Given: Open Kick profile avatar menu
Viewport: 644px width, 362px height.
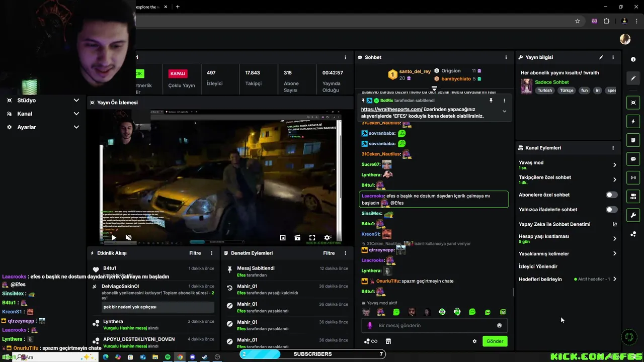Looking at the screenshot, I should pyautogui.click(x=625, y=39).
